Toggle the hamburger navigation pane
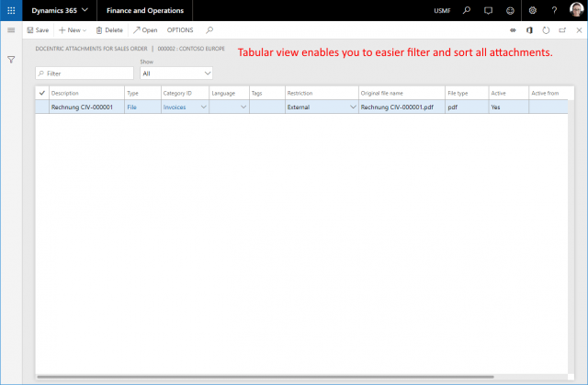 point(11,30)
